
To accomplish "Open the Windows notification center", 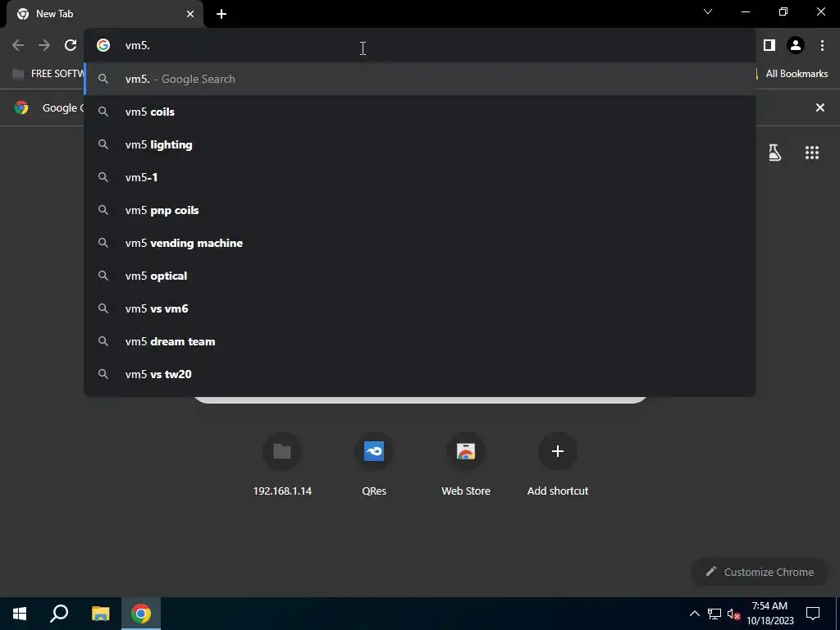I will [x=813, y=614].
